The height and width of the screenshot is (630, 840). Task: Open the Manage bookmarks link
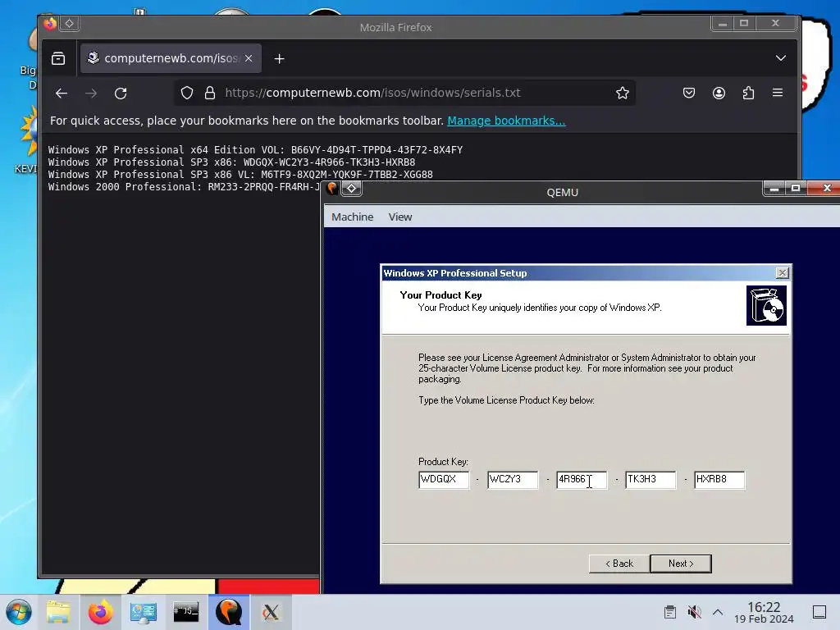click(x=506, y=121)
